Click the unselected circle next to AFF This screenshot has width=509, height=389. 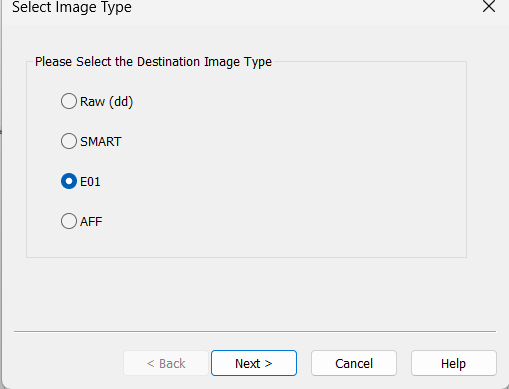pyautogui.click(x=69, y=221)
